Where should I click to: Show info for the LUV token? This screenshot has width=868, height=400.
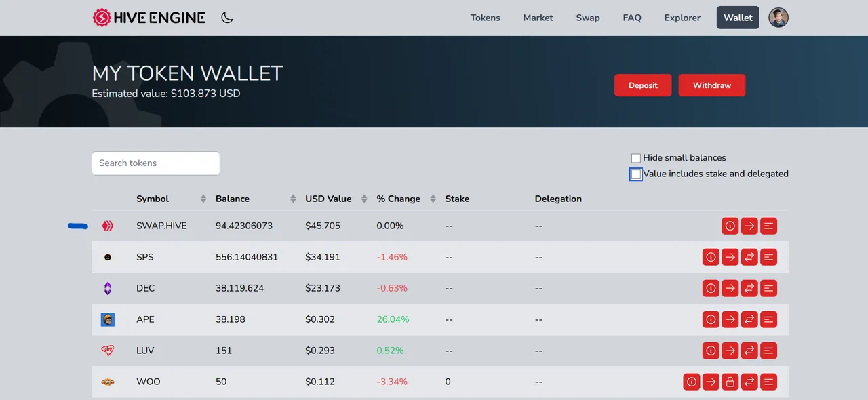[711, 351]
